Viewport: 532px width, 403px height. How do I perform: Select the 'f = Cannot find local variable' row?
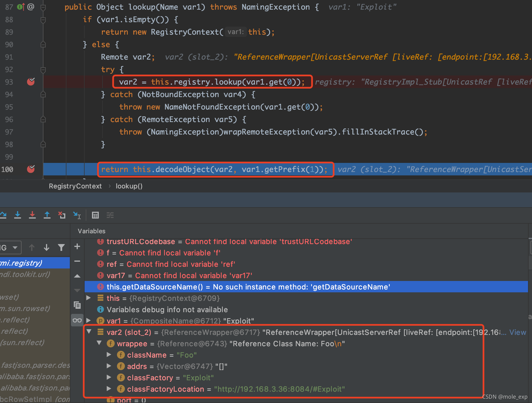pyautogui.click(x=306, y=253)
